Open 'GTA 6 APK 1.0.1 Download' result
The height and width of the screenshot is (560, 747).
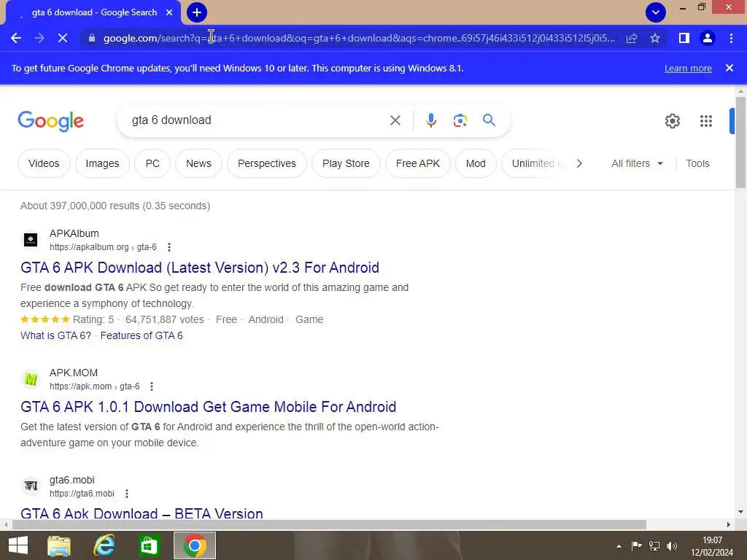coord(208,407)
